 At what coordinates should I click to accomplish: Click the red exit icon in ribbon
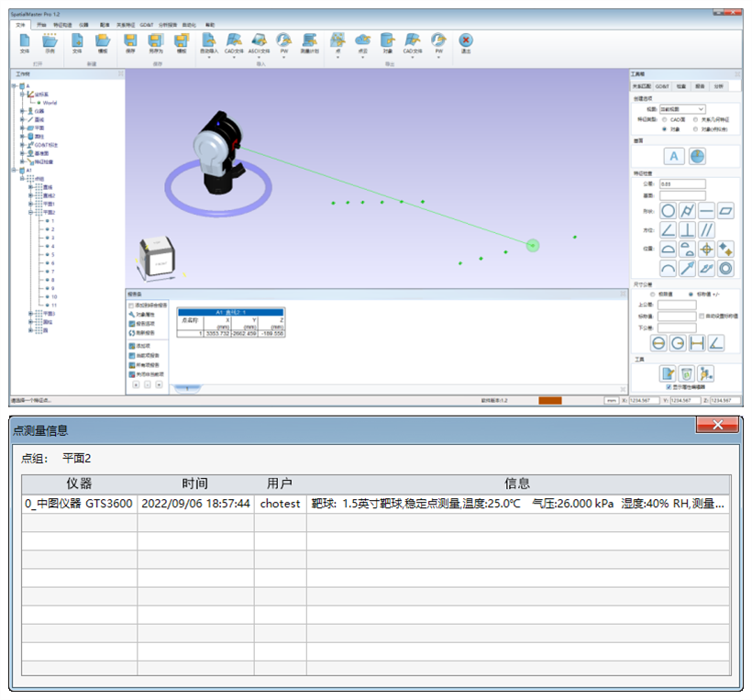(466, 41)
